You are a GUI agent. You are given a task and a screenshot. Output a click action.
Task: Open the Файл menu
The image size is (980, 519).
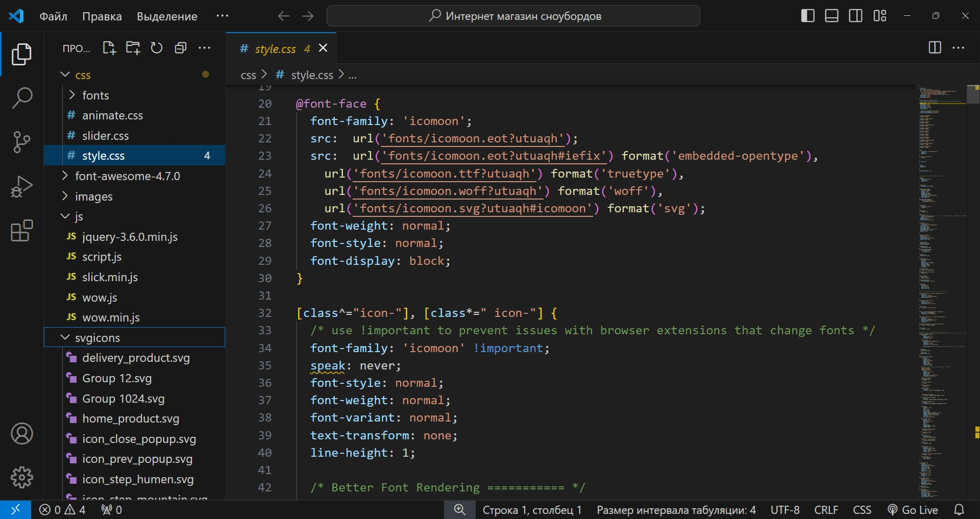tap(53, 16)
